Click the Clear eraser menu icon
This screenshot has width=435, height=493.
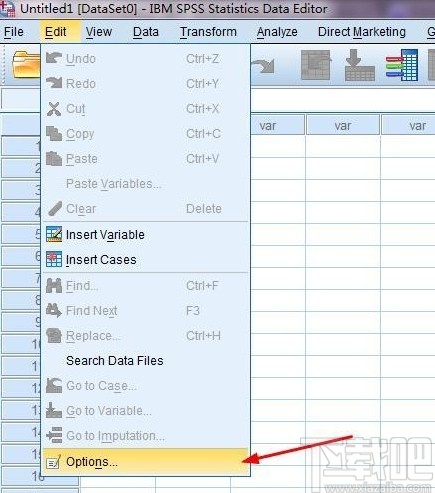tap(55, 209)
